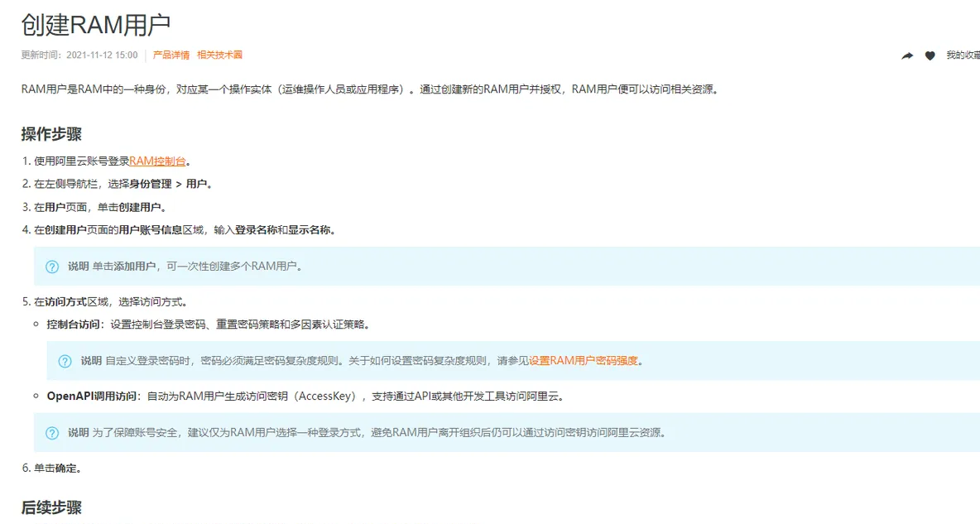Click the info icon beside the 添加用户 note
This screenshot has height=524, width=980.
tap(52, 267)
